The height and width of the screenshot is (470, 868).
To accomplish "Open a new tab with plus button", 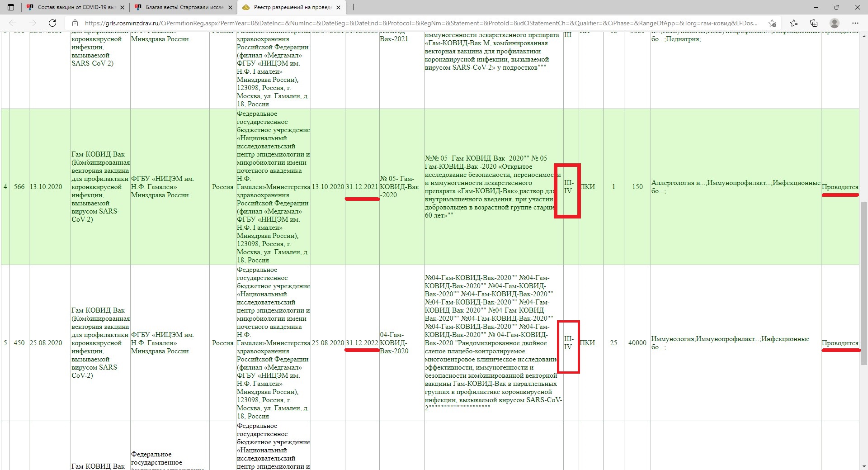I will tap(354, 7).
